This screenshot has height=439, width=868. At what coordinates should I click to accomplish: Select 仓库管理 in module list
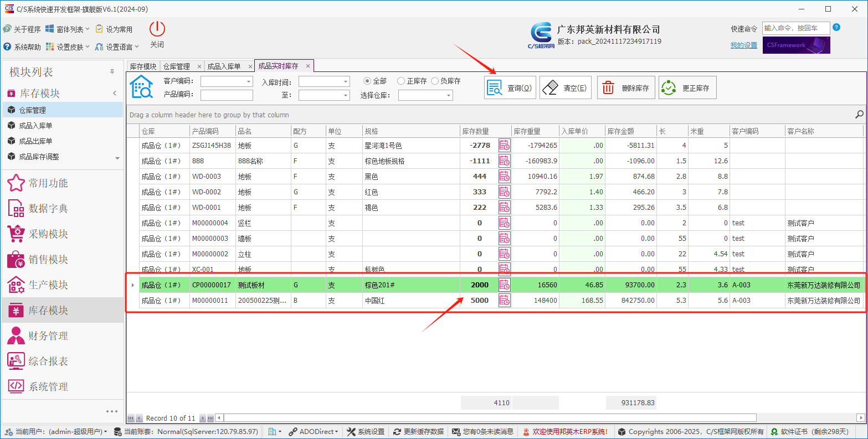63,110
